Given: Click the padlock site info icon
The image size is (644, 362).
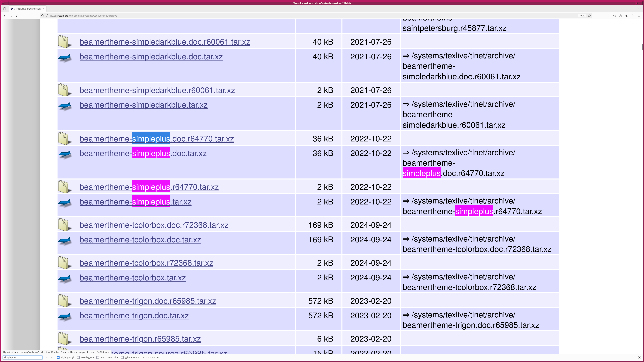Looking at the screenshot, I should [47, 16].
